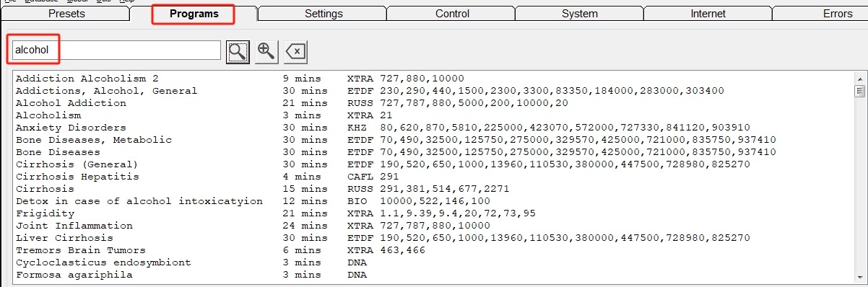Select the Addiction Alcoholism 2 program
Viewport: 868px width, 287px height.
click(433, 79)
